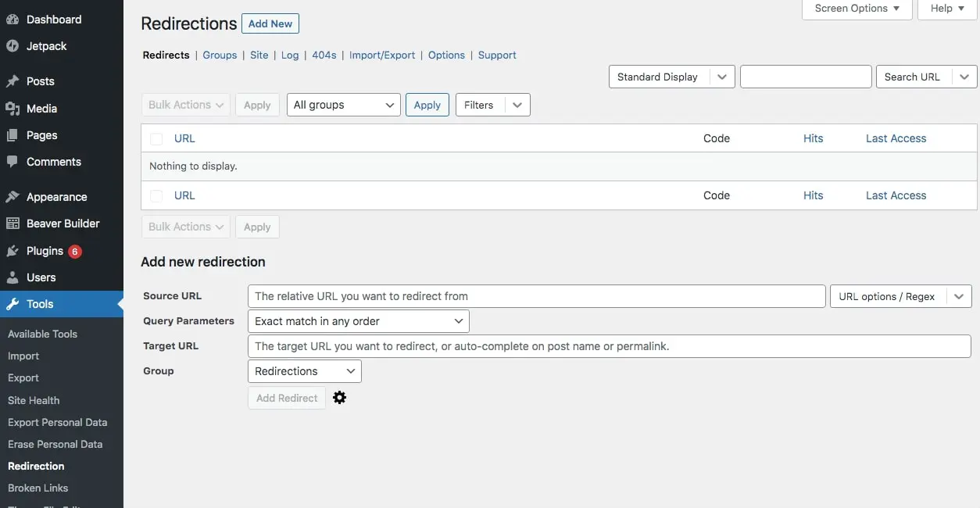Expand the Help panel
Image resolution: width=980 pixels, height=508 pixels.
[948, 9]
